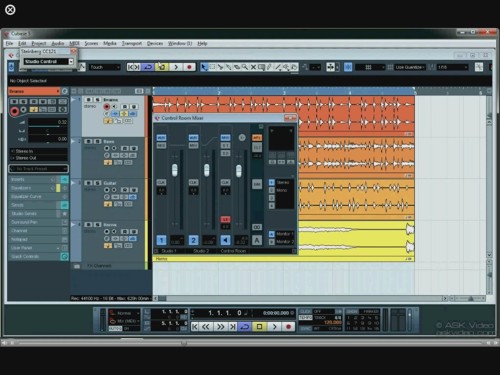500x375 pixels.
Task: Click the Studio 2 fader handle
Action: (x=207, y=170)
